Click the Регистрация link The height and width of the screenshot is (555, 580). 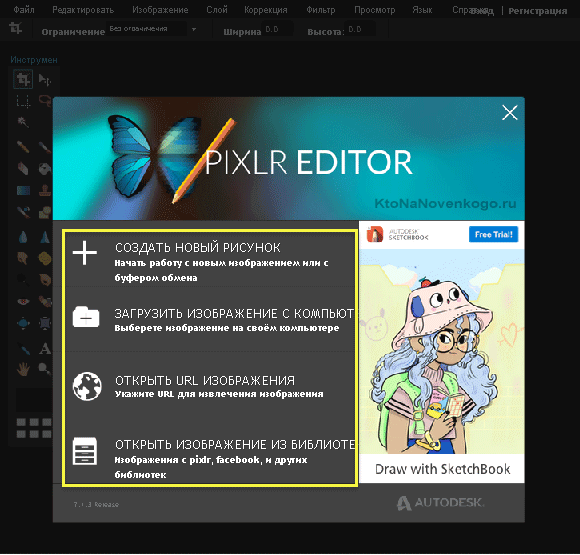coord(537,11)
